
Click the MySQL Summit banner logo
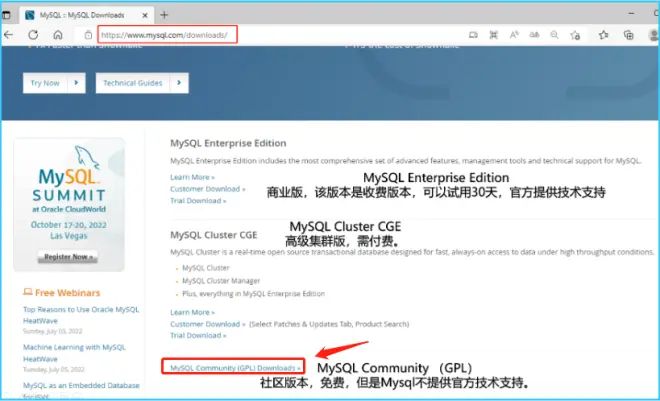(x=69, y=175)
